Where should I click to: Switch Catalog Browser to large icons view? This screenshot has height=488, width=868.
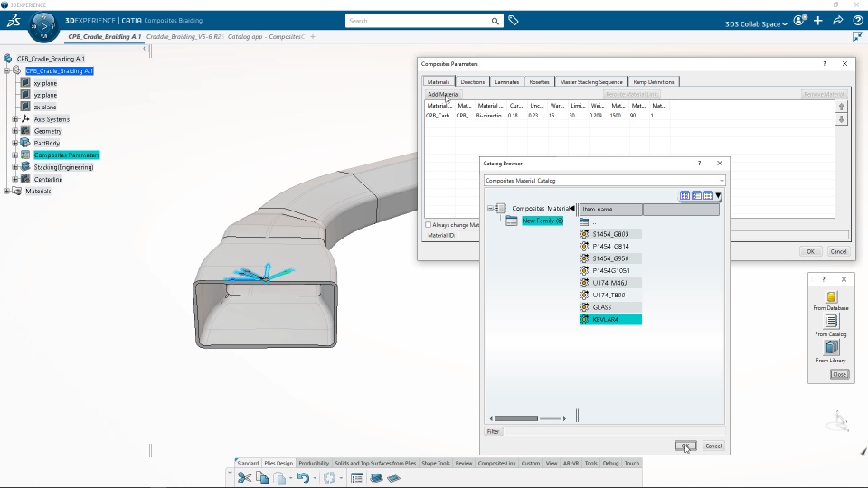[684, 196]
